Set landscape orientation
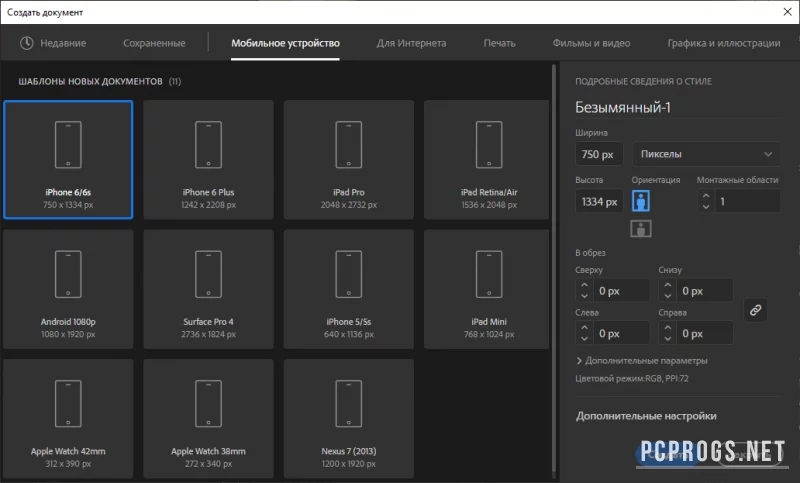The height and width of the screenshot is (483, 800). coord(641,228)
